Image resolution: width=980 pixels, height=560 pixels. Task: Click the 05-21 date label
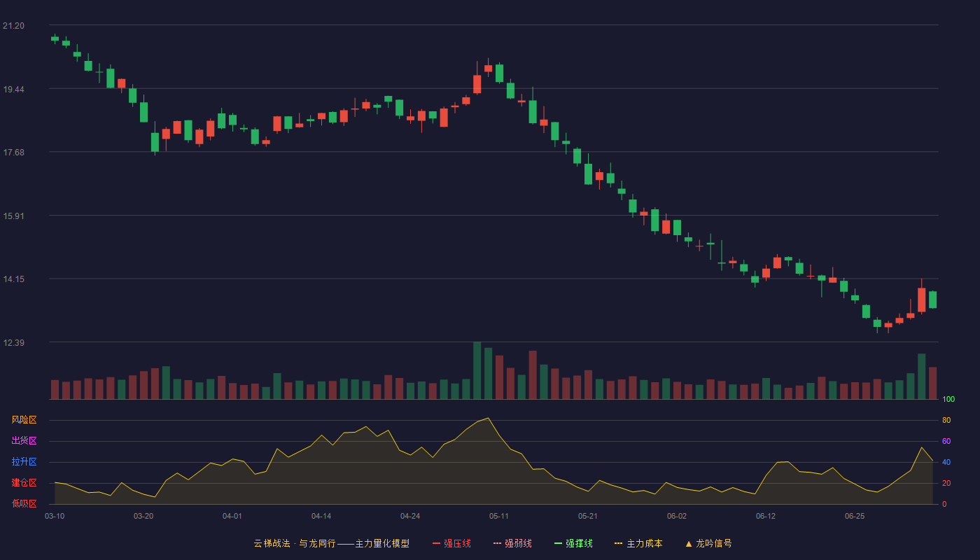click(x=588, y=516)
